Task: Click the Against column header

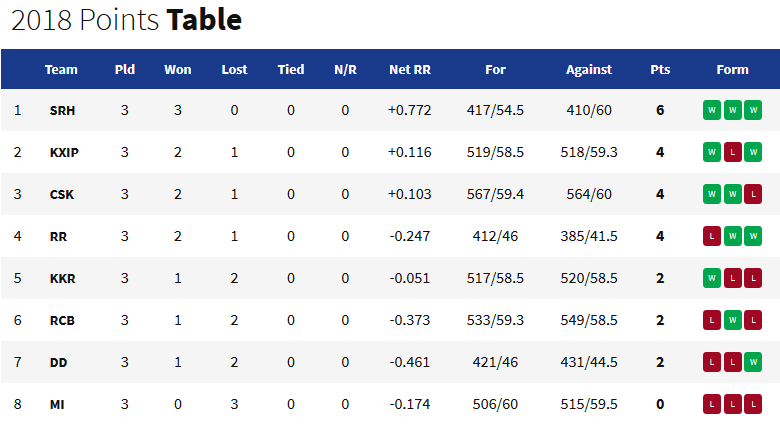Action: (x=589, y=70)
